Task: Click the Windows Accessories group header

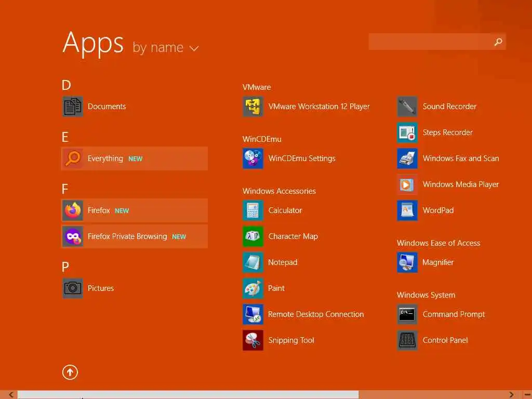Action: pos(279,191)
